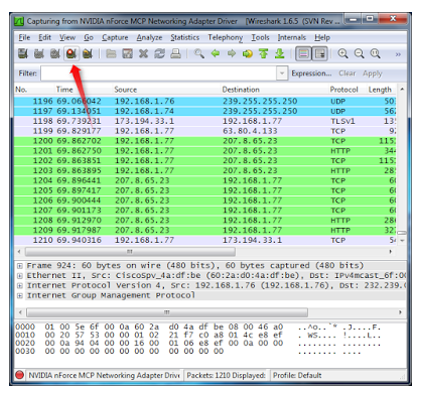Save capture file as icon

(x=127, y=54)
